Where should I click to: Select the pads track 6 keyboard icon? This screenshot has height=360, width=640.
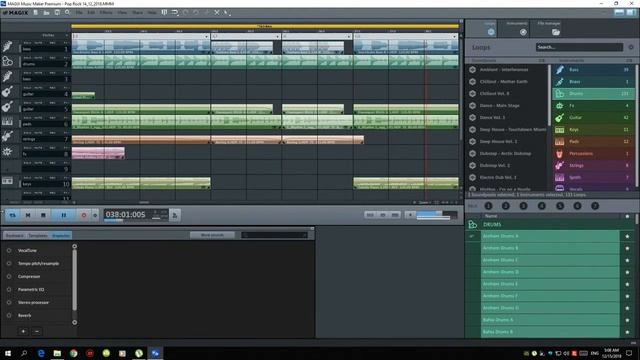7,122
